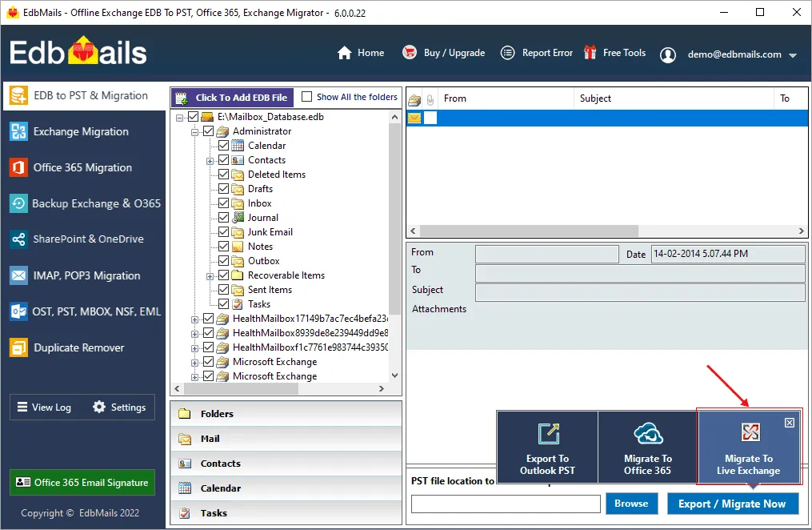Click the SharePoint & OneDrive share icon
Screen dimensions: 812x530
(18, 239)
